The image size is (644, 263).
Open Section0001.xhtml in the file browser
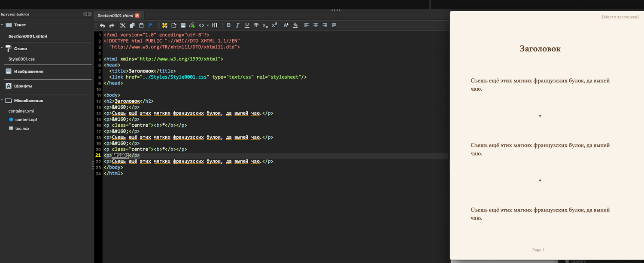(x=28, y=36)
